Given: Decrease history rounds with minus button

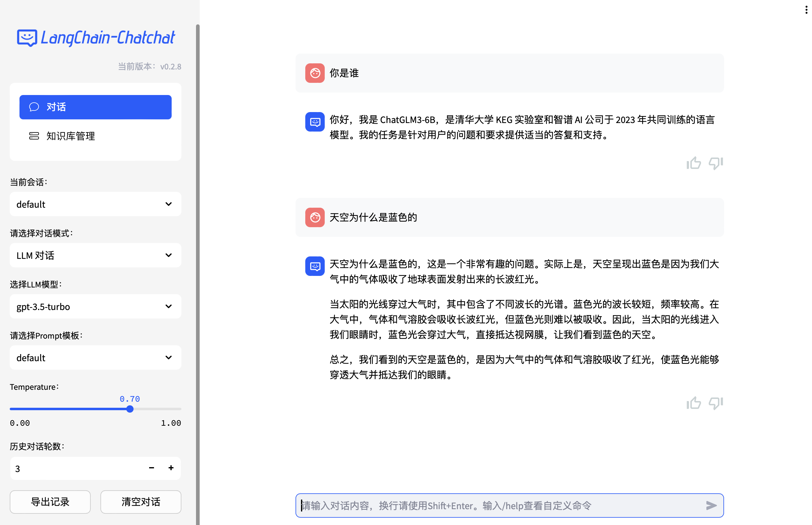Looking at the screenshot, I should [152, 468].
